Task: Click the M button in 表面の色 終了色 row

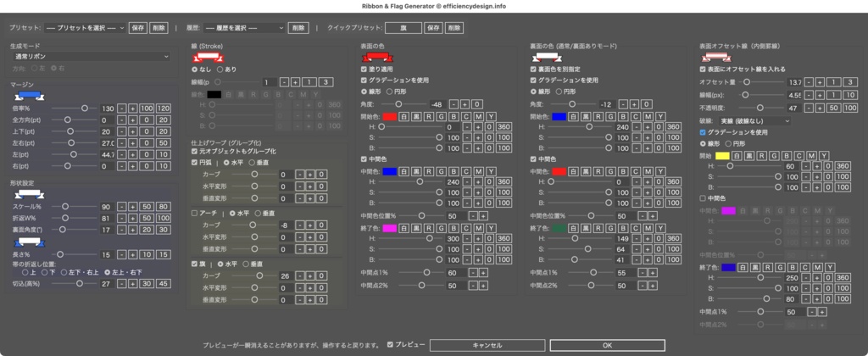Action: pyautogui.click(x=480, y=228)
